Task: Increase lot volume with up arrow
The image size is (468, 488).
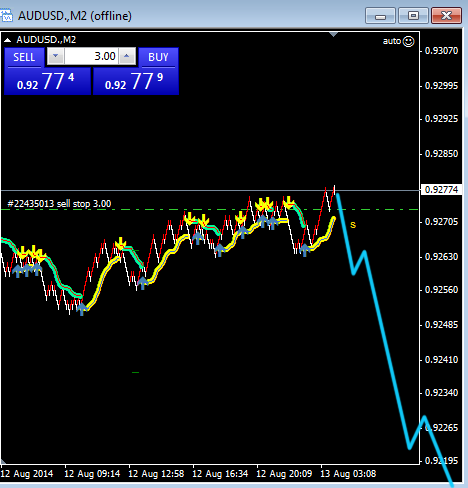Action: point(127,56)
